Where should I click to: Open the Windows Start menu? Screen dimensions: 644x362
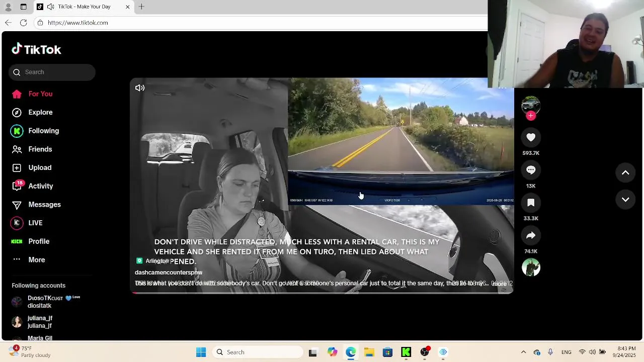tap(201, 352)
